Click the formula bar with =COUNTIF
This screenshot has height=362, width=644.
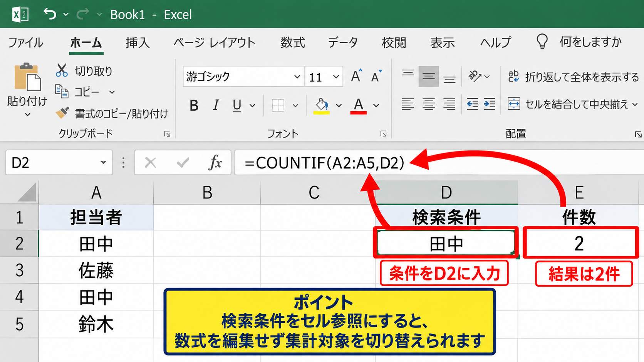(x=439, y=163)
